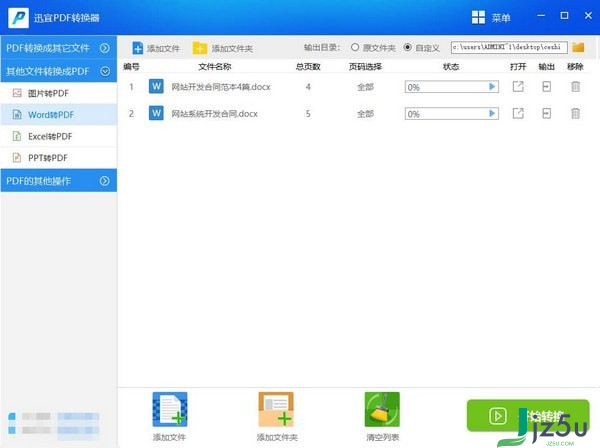This screenshot has height=448, width=600.
Task: Click the 0% progress bar of 网站系统开发合同.docx
Action: [452, 114]
